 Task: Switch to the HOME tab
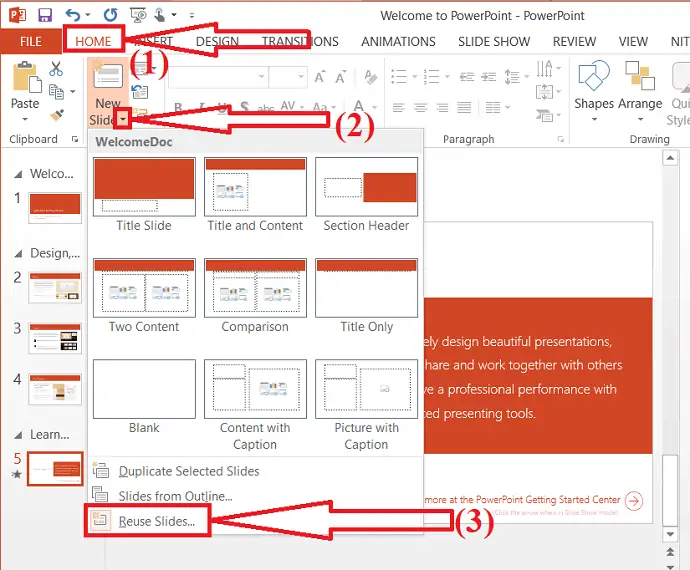pyautogui.click(x=93, y=41)
